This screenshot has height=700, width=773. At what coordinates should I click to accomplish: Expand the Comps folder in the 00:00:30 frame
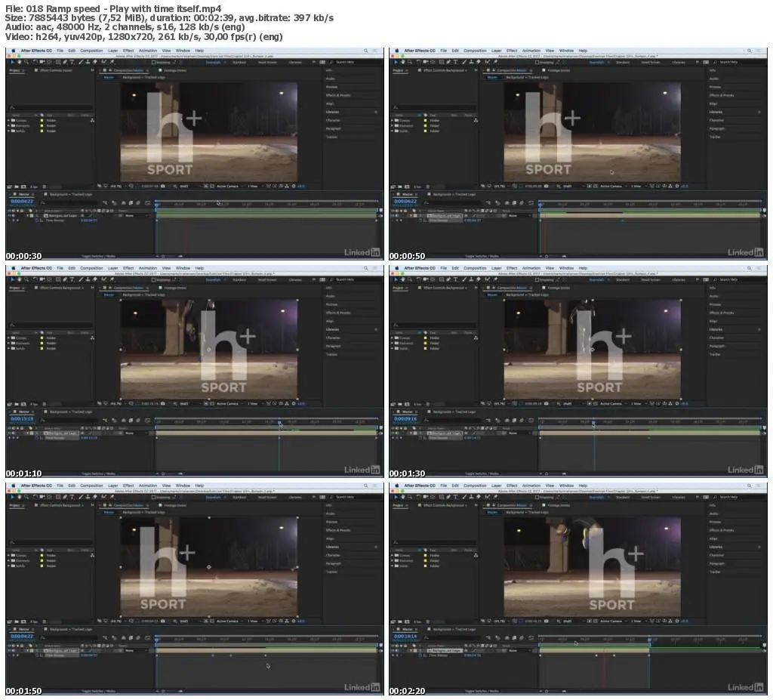click(9, 120)
